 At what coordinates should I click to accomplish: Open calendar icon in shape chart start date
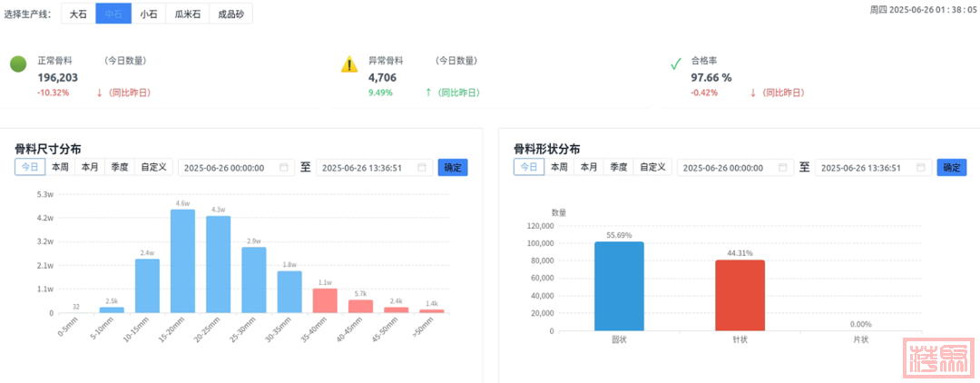(x=782, y=168)
